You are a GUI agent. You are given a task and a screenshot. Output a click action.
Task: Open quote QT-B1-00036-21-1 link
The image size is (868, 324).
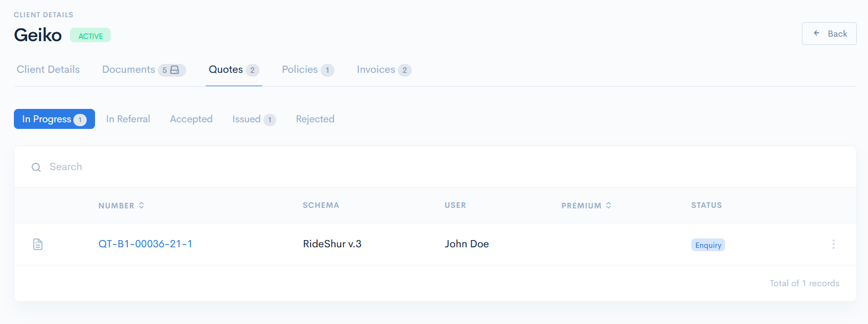146,244
